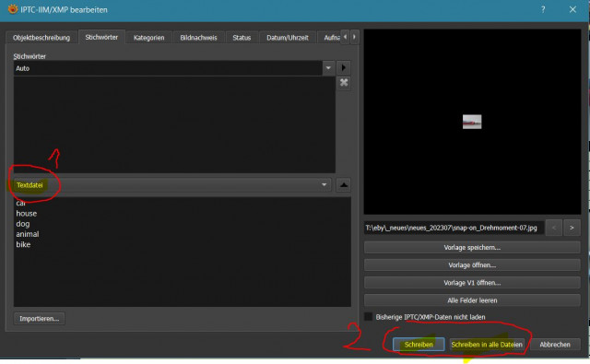This screenshot has height=364, width=590.
Task: Expand the Stichwörter Auto combo box
Action: coord(328,68)
